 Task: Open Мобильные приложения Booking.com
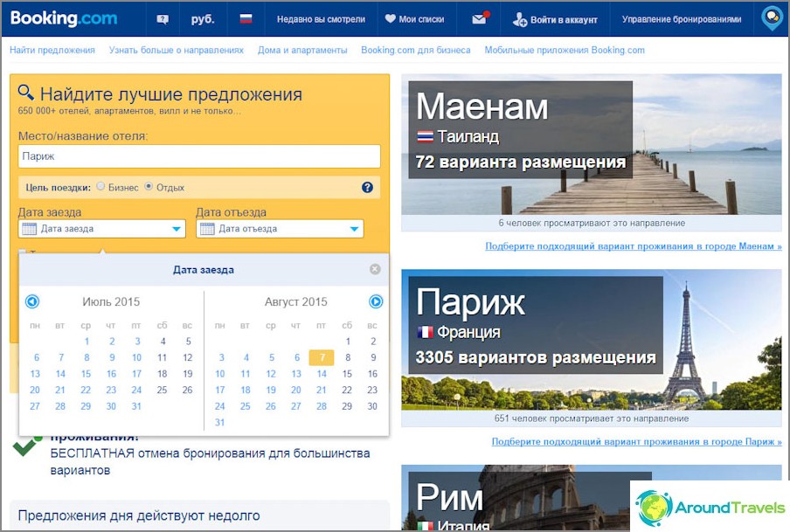click(x=565, y=51)
